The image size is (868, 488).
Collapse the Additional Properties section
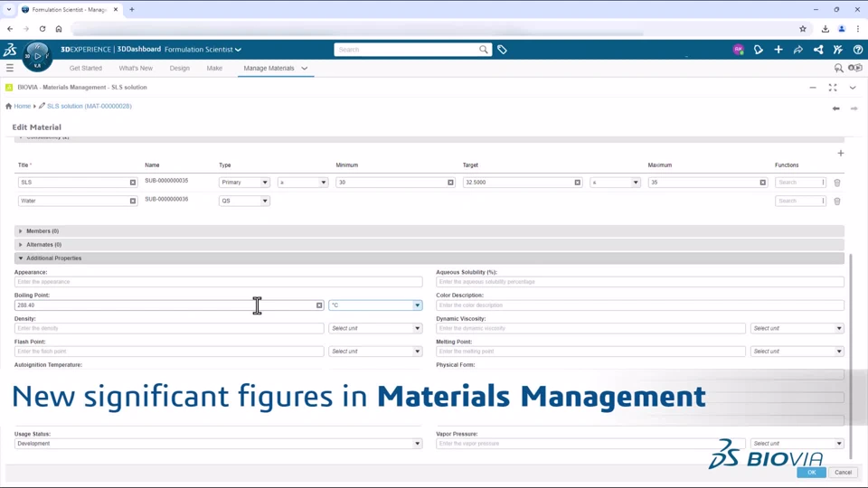pyautogui.click(x=429, y=258)
